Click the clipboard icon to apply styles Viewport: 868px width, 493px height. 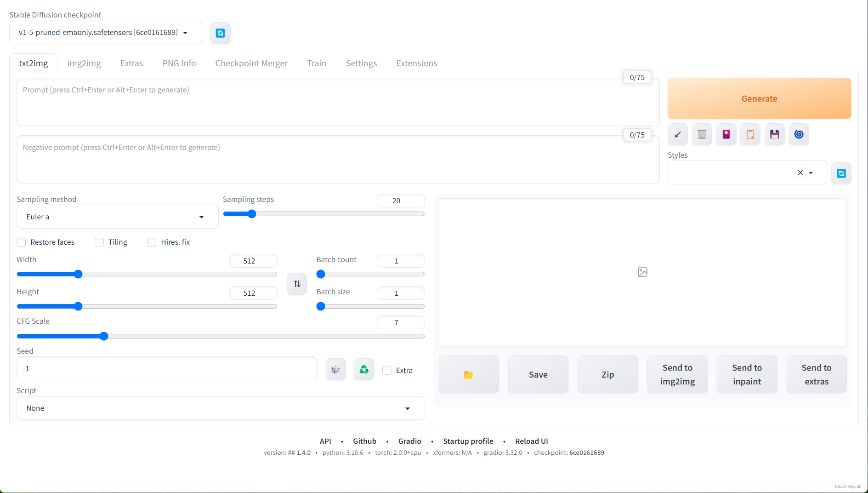(750, 134)
